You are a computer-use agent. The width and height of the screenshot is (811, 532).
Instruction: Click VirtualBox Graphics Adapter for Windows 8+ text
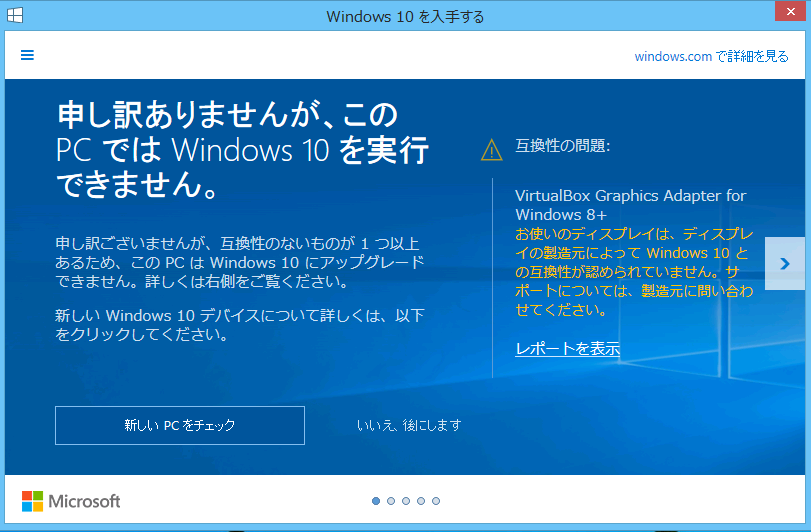click(630, 205)
